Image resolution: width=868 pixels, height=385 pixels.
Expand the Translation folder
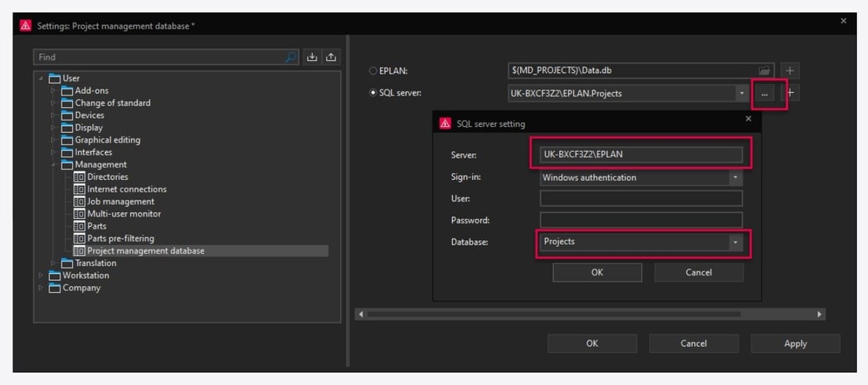pyautogui.click(x=54, y=263)
